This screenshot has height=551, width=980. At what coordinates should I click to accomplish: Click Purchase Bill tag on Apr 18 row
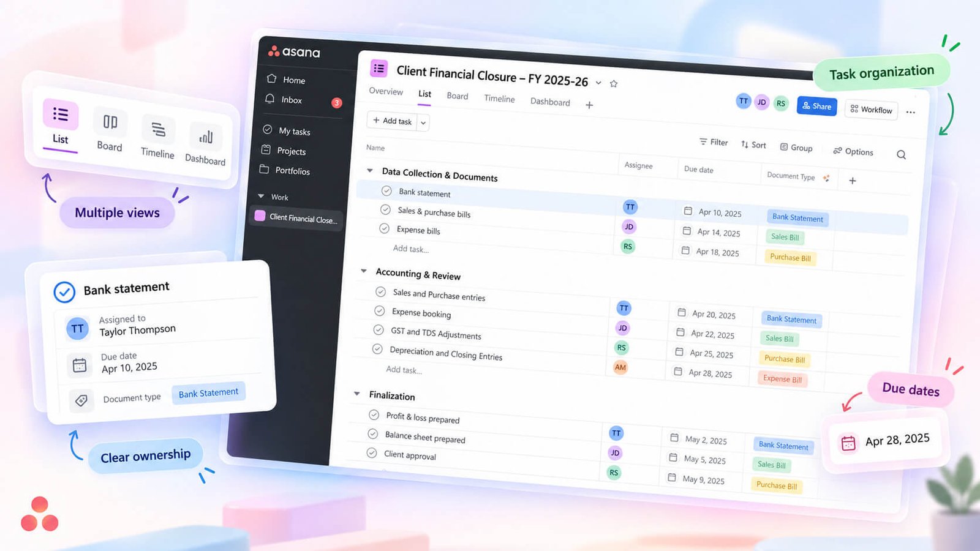pyautogui.click(x=790, y=257)
